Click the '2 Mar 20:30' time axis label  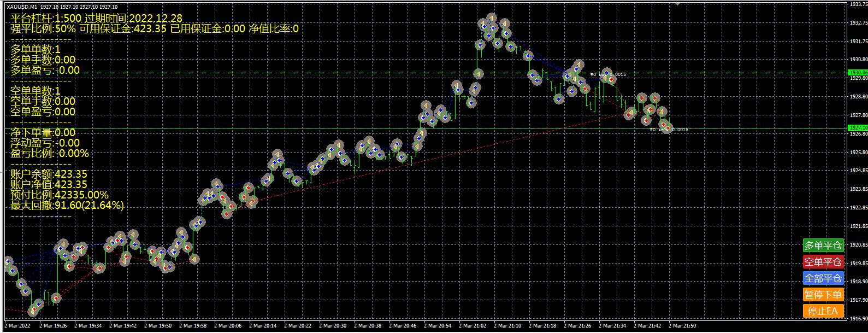[332, 325]
